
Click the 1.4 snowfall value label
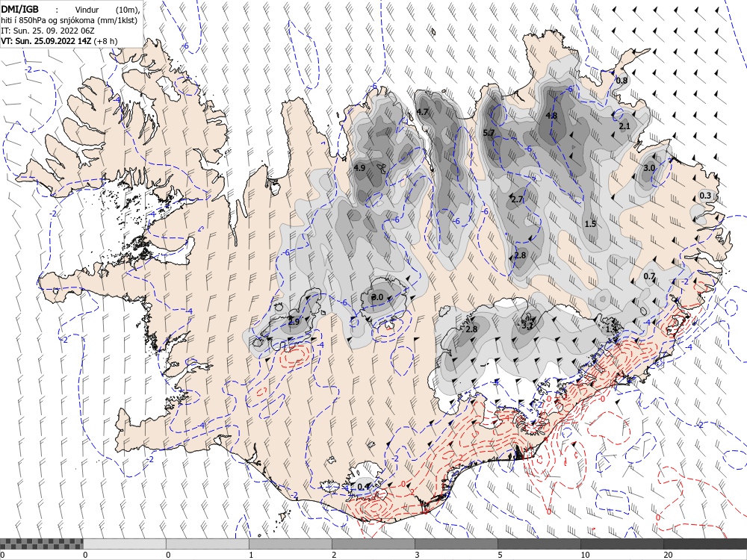611,329
